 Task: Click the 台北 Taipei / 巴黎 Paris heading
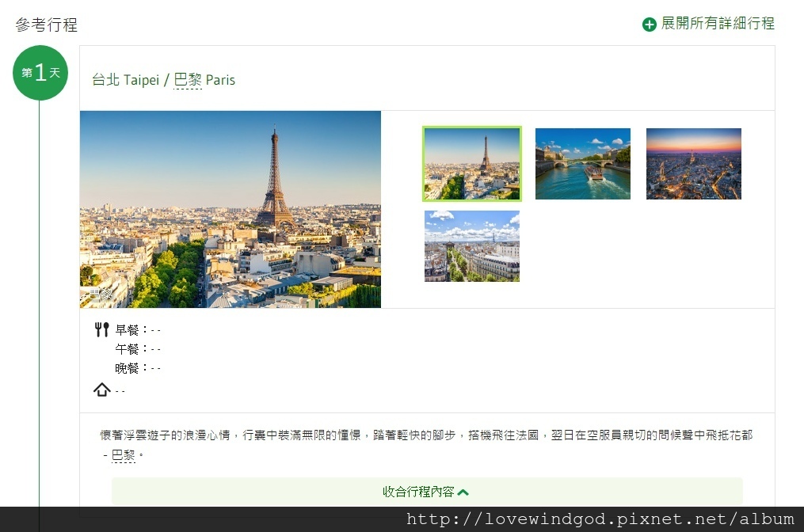pos(163,80)
